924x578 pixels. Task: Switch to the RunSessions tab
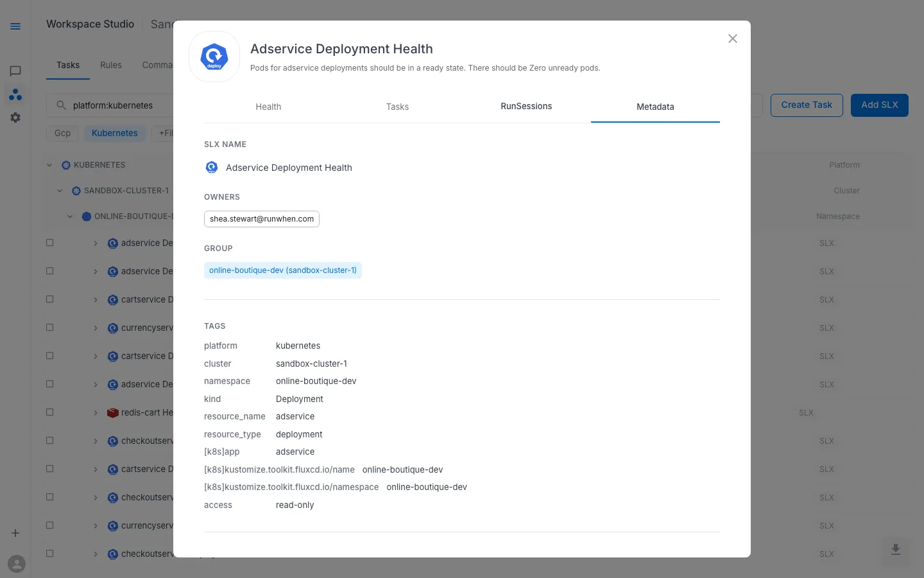click(x=526, y=107)
